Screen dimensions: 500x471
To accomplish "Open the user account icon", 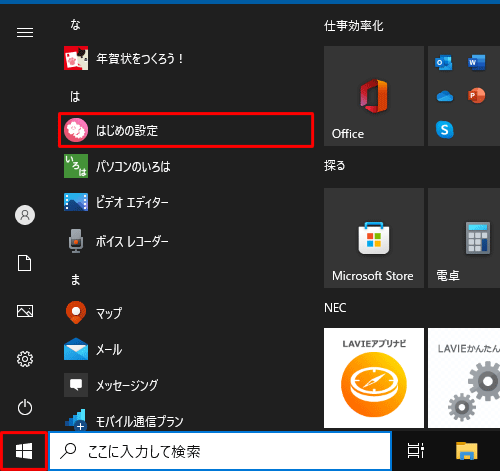I will [25, 215].
